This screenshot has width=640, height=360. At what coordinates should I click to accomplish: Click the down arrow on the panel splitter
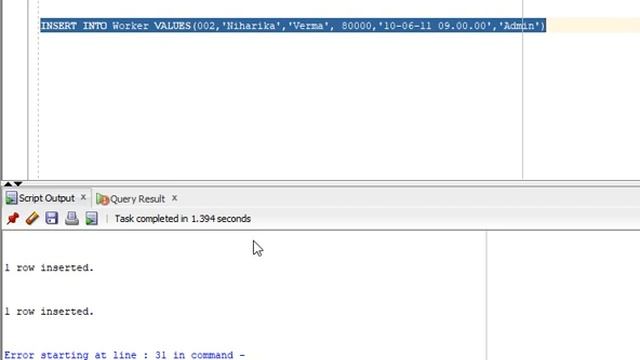(x=18, y=184)
